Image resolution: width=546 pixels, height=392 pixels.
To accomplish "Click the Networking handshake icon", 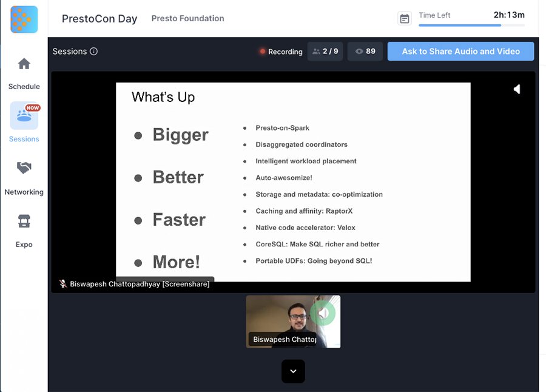I will [x=24, y=168].
